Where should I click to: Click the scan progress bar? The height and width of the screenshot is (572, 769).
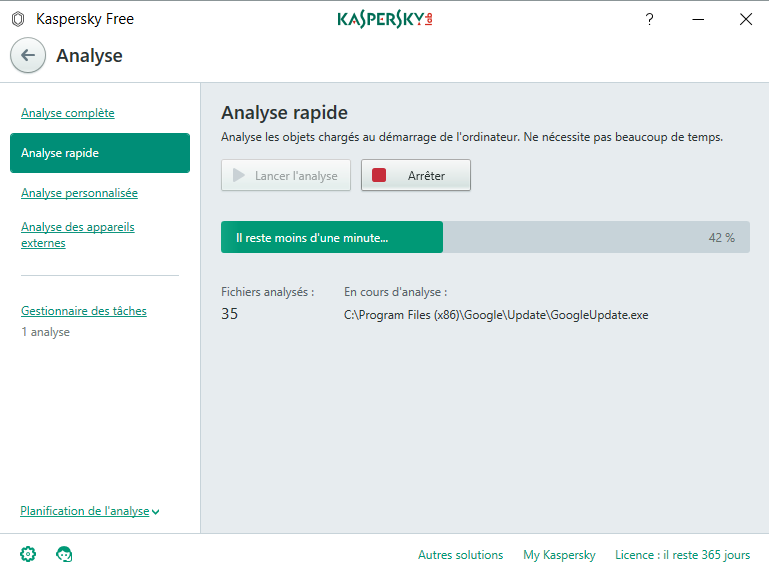(485, 237)
